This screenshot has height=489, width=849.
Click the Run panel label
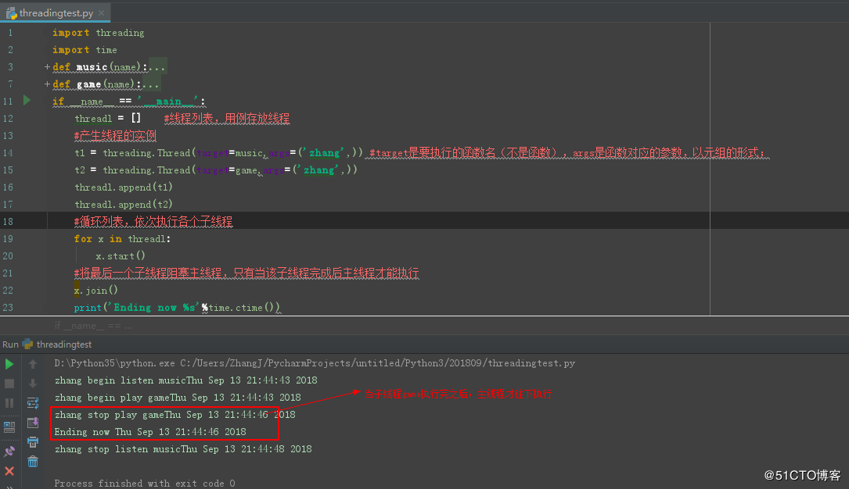click(10, 344)
